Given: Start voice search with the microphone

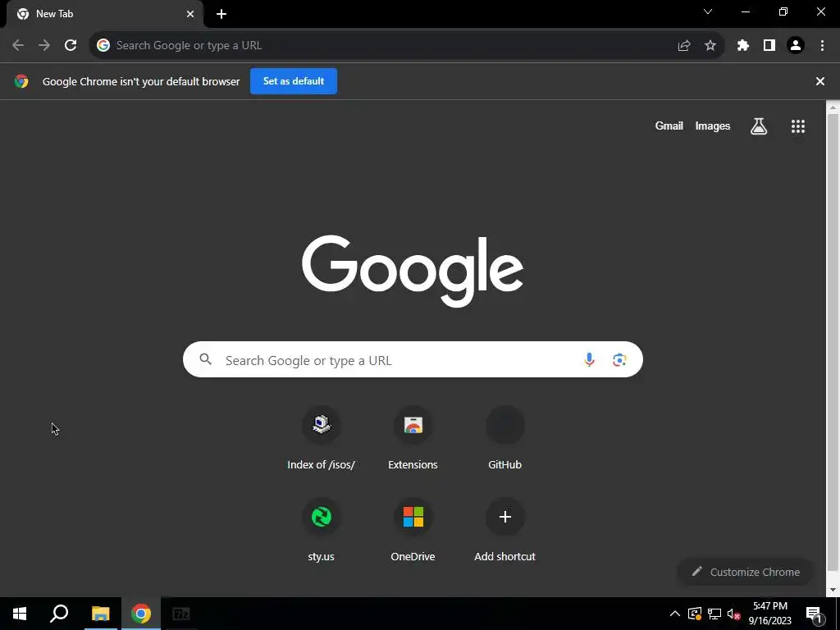Looking at the screenshot, I should [x=589, y=359].
